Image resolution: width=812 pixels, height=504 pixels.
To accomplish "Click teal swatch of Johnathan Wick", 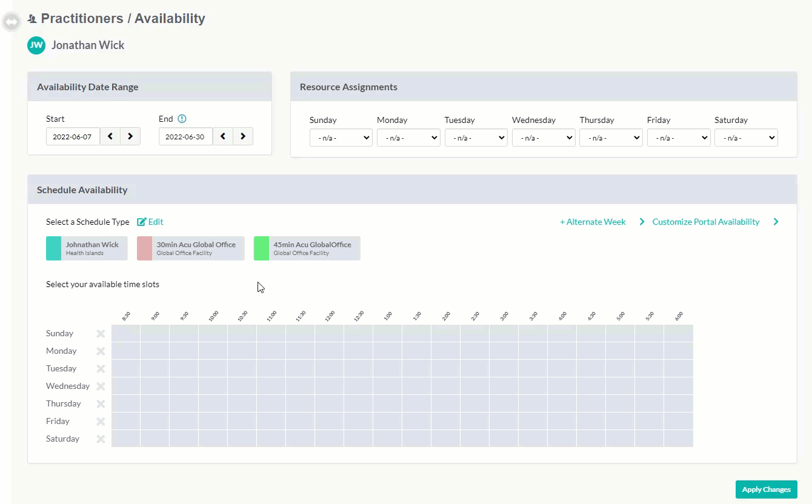I will point(53,248).
